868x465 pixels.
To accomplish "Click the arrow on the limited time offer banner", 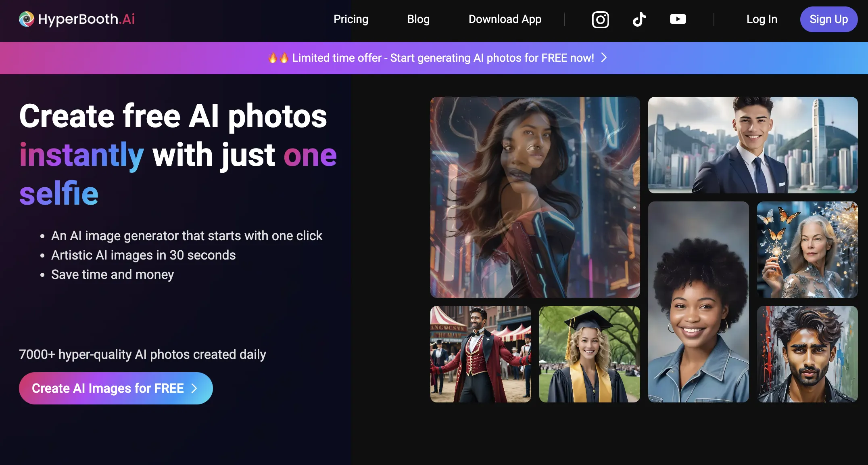I will (x=604, y=58).
